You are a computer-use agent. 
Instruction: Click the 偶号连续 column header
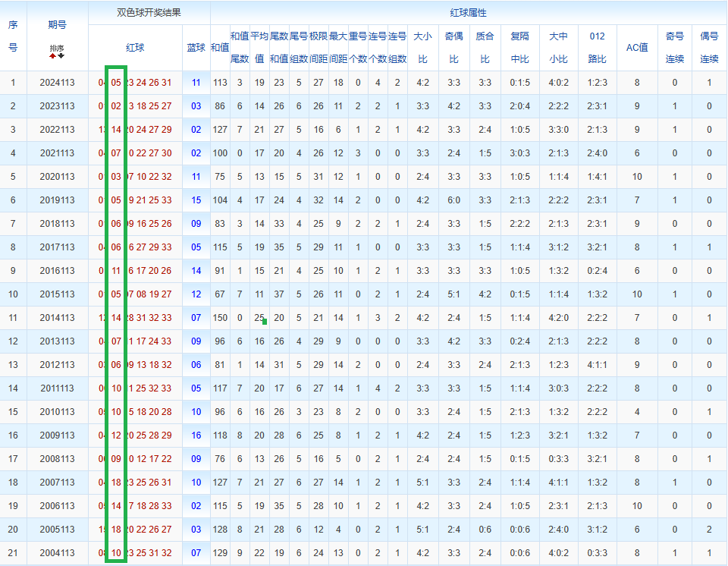[710, 47]
